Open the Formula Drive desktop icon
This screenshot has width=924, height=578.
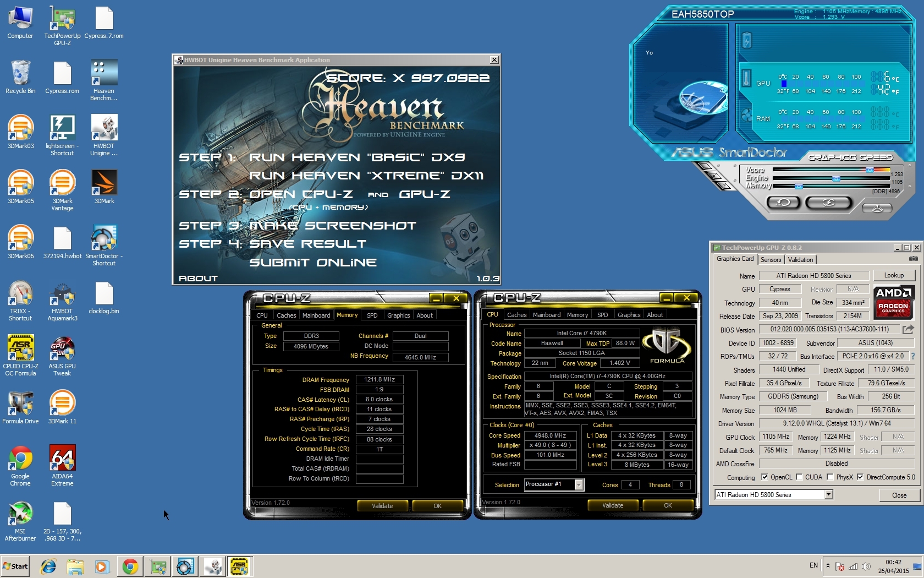(x=20, y=407)
